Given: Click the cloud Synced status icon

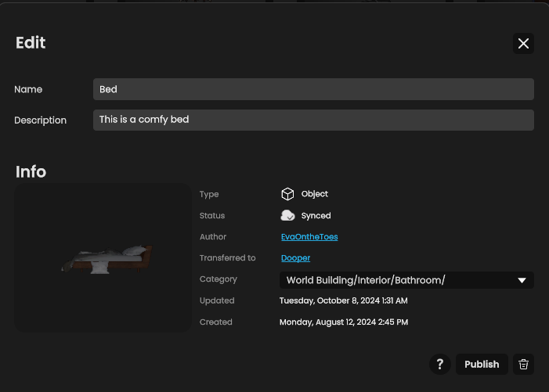Looking at the screenshot, I should [287, 215].
